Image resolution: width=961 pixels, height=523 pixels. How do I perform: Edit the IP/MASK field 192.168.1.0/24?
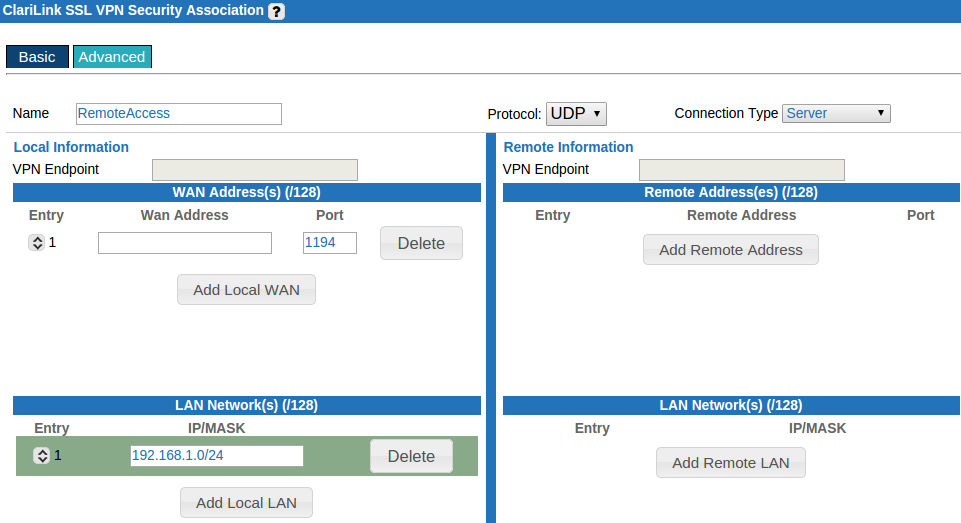pyautogui.click(x=217, y=456)
